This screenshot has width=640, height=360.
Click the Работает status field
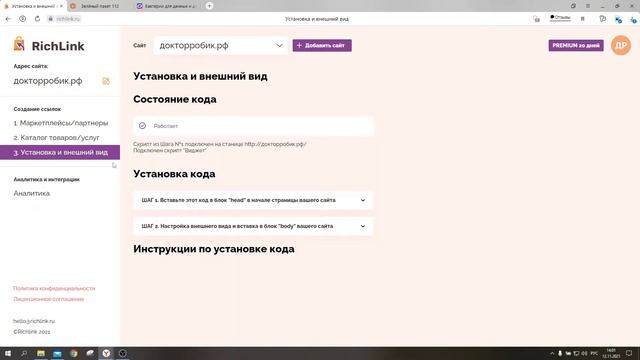click(253, 126)
